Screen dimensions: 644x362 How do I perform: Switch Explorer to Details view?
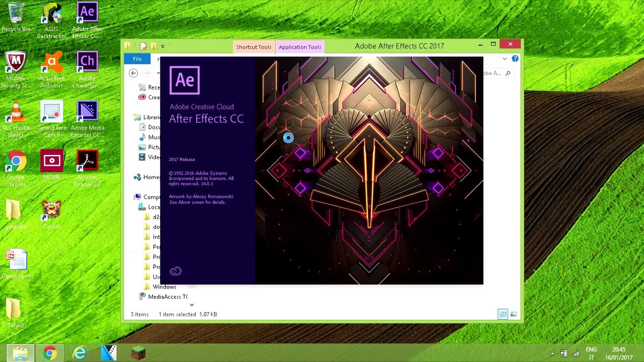[503, 314]
